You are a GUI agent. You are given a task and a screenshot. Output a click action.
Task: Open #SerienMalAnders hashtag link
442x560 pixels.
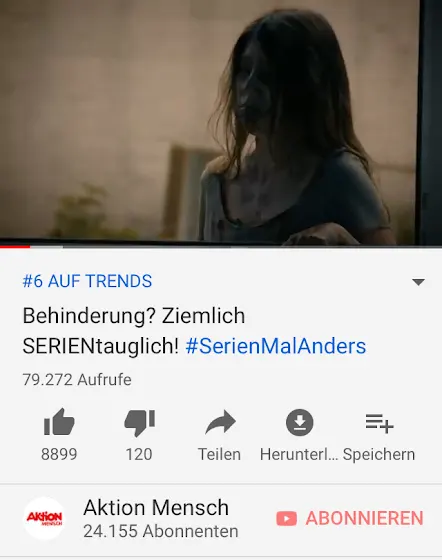(x=276, y=346)
